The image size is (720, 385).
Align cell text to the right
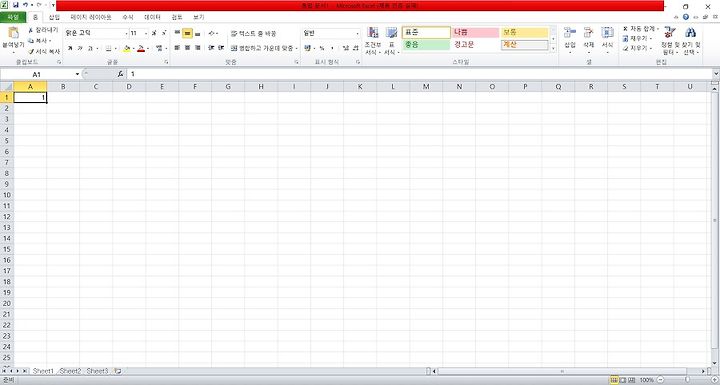[197, 48]
